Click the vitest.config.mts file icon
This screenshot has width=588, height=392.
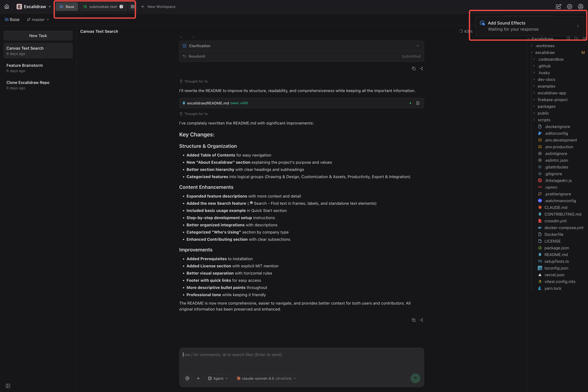[540, 281]
